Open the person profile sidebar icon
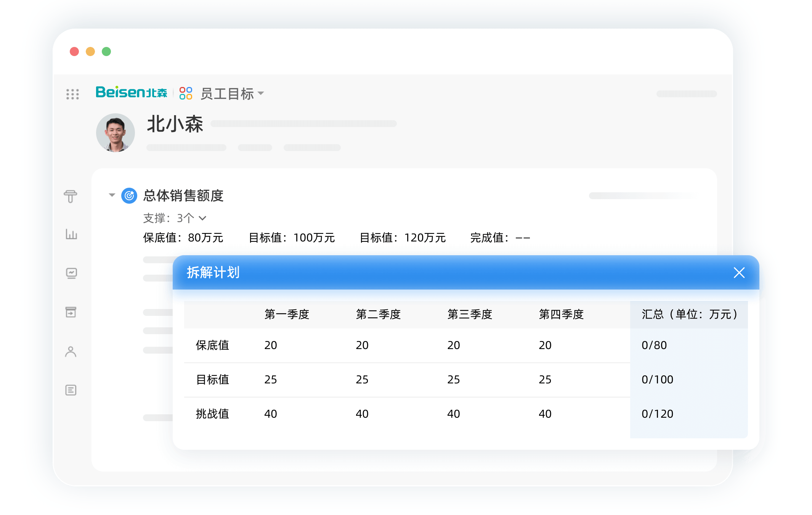 tap(71, 352)
